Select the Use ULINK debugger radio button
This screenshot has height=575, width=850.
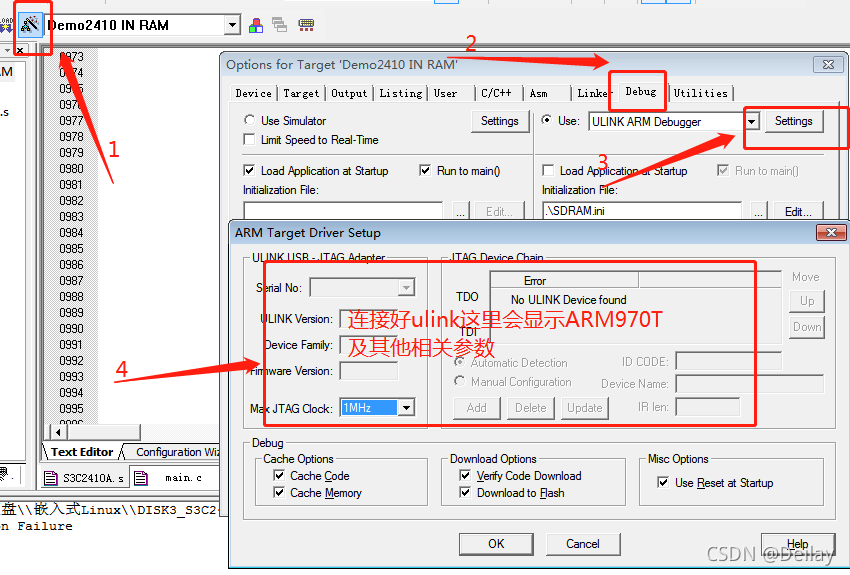(x=547, y=120)
